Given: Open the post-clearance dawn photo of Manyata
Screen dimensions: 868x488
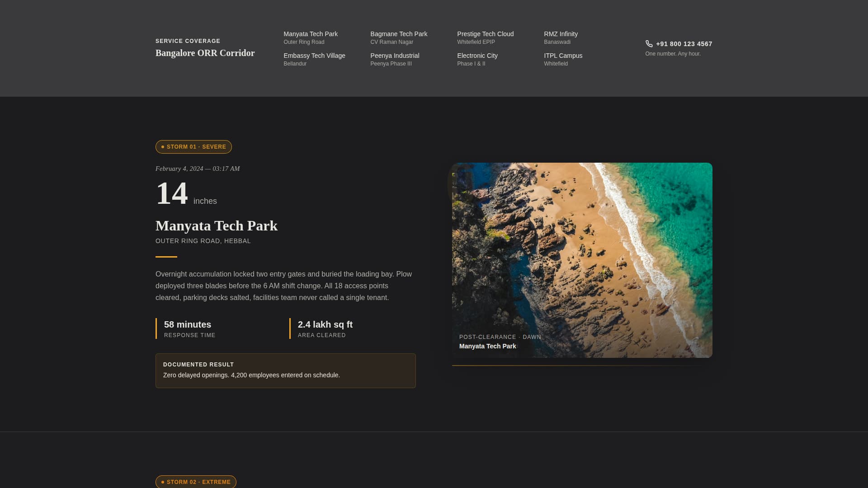Looking at the screenshot, I should pos(581,260).
